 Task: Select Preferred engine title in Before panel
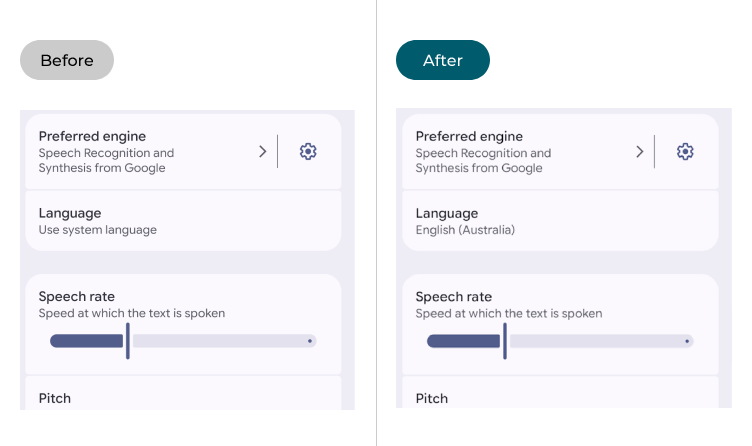(x=92, y=136)
